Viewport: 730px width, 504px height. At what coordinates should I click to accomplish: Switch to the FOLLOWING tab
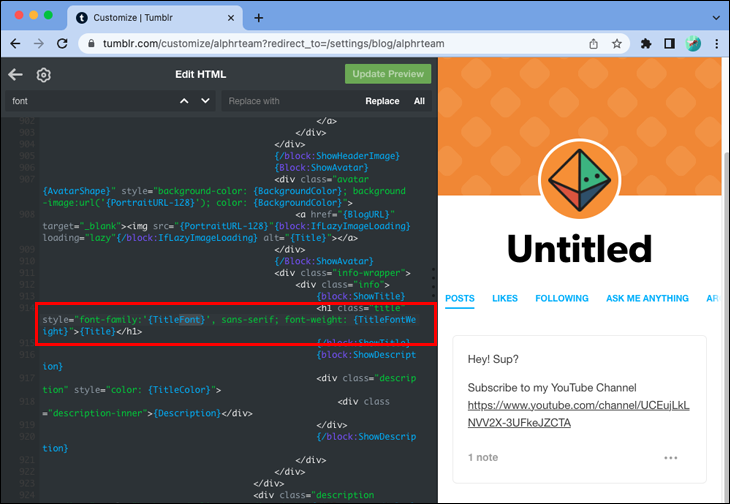[561, 298]
